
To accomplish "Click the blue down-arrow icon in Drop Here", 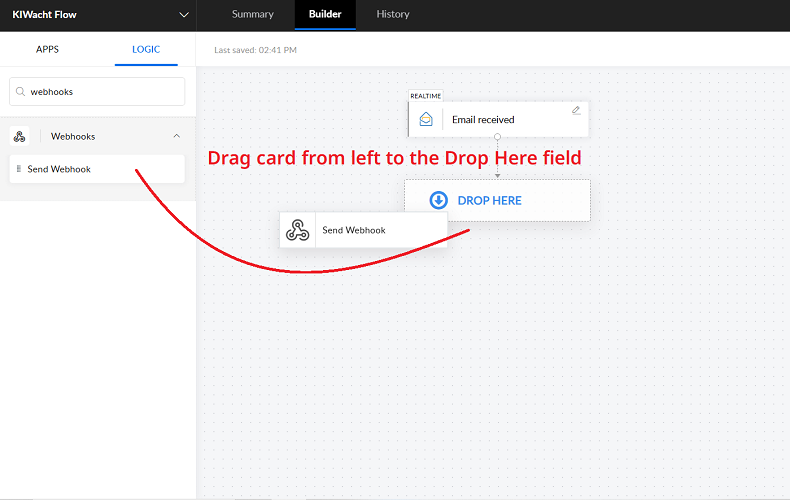I will point(438,200).
